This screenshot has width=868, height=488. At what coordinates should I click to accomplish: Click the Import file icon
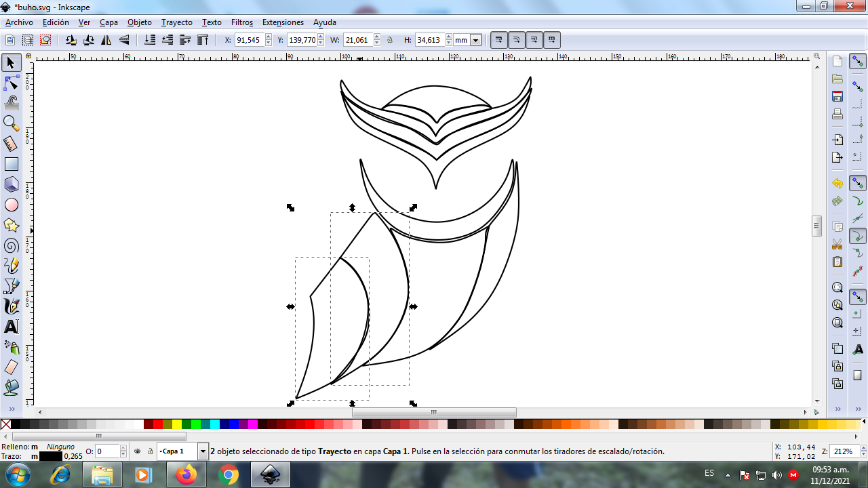click(837, 140)
